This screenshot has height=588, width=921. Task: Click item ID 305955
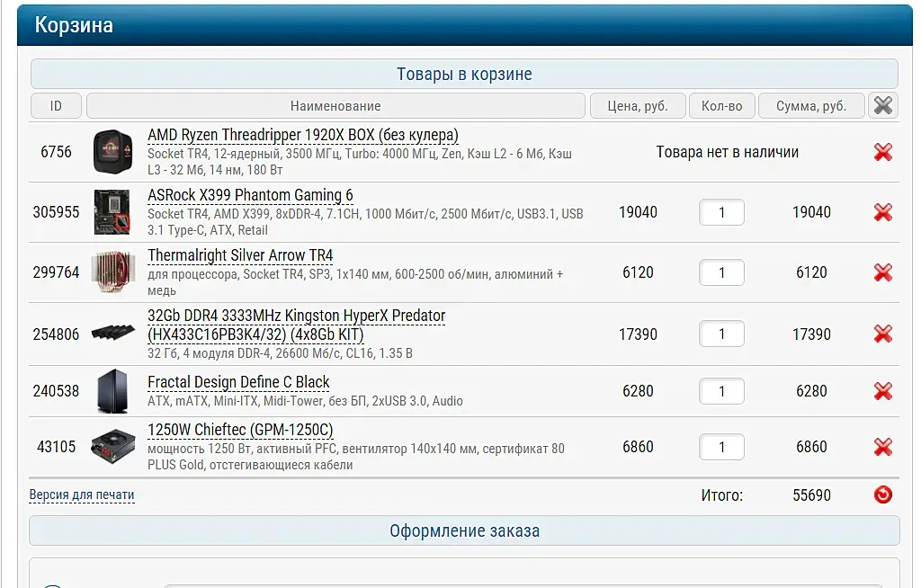click(56, 212)
